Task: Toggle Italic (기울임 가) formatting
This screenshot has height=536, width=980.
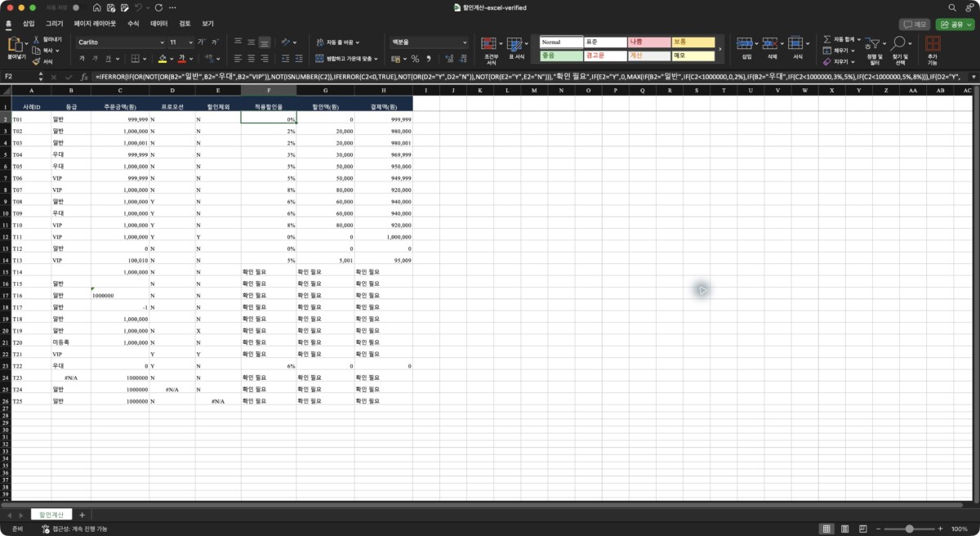Action: pyautogui.click(x=96, y=59)
